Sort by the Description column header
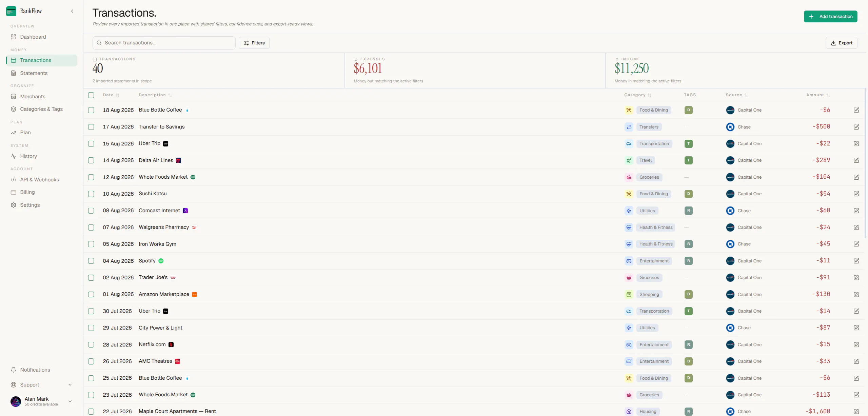Image resolution: width=868 pixels, height=416 pixels. [155, 95]
